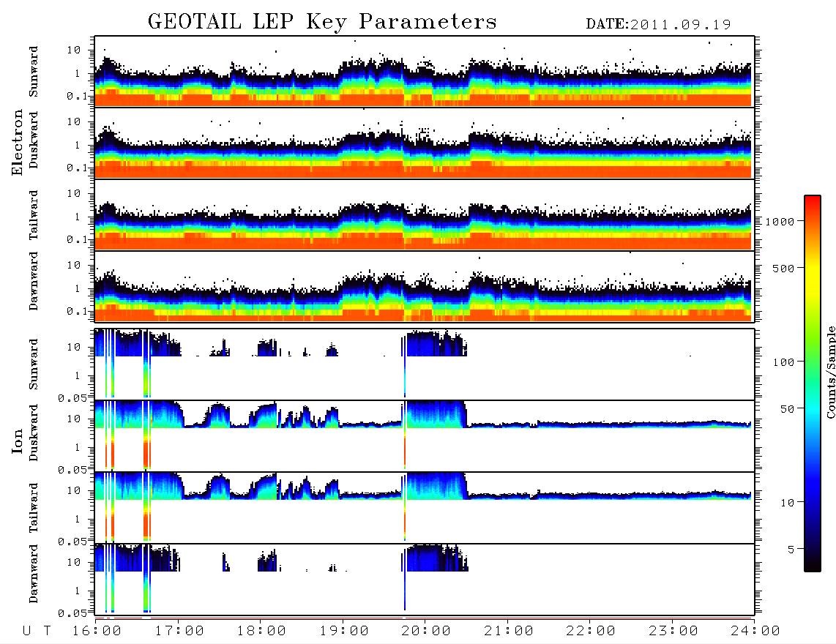Click the UT time axis label
Image resolution: width=836 pixels, height=644 pixels.
click(37, 631)
